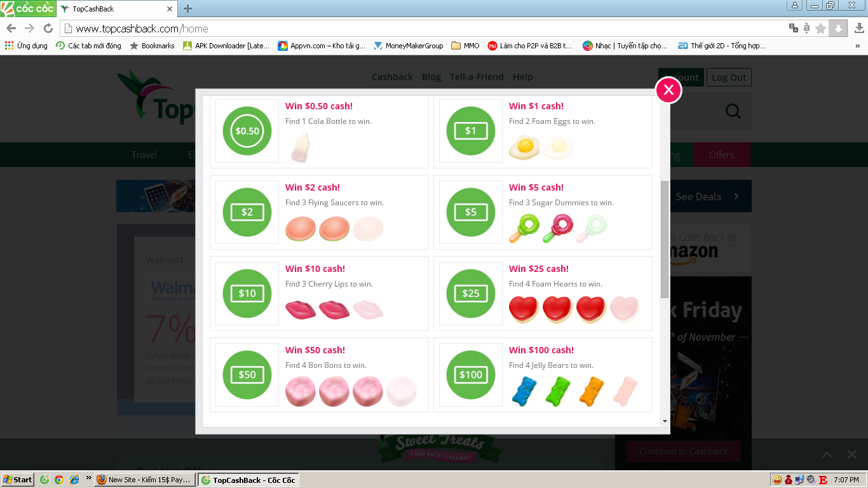The image size is (868, 488).
Task: Click the $2 green prize badge
Action: coord(247,212)
